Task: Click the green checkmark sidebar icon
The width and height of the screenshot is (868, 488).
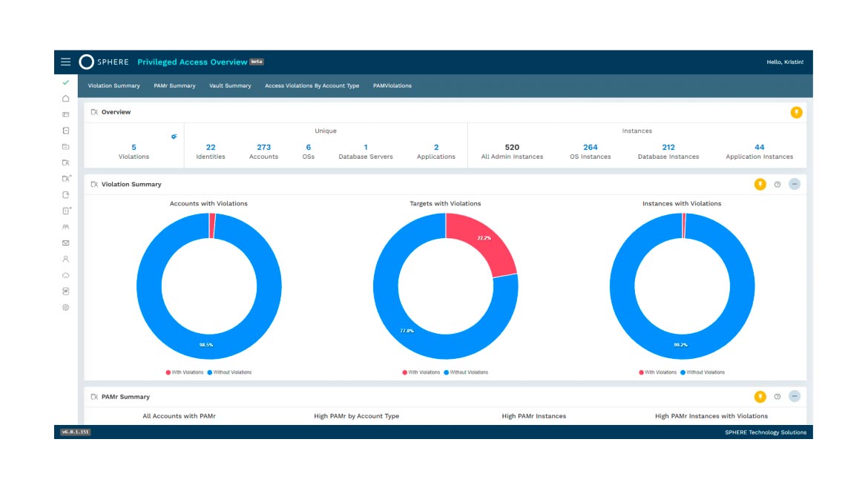Action: point(65,82)
